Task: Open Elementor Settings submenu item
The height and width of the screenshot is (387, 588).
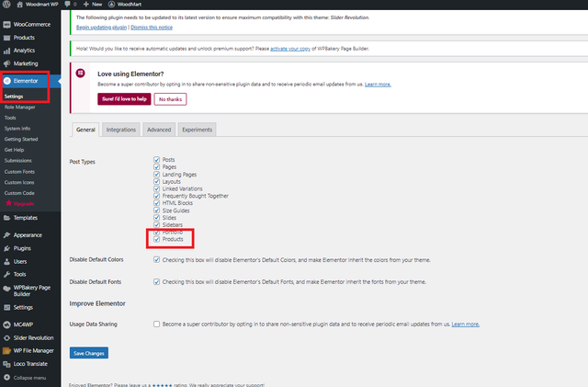Action: tap(14, 97)
